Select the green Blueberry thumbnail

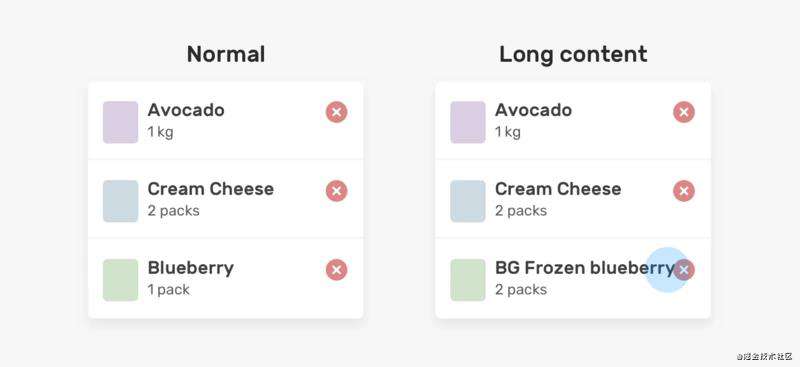pyautogui.click(x=120, y=280)
